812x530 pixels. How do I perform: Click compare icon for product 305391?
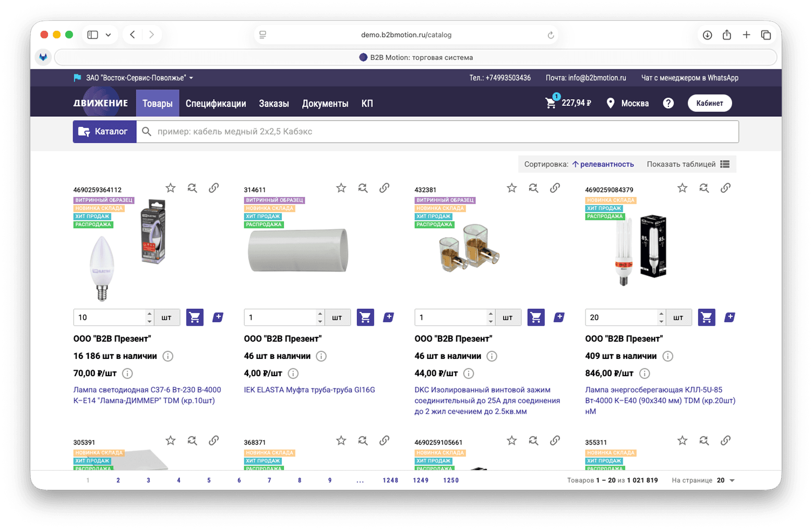[192, 441]
